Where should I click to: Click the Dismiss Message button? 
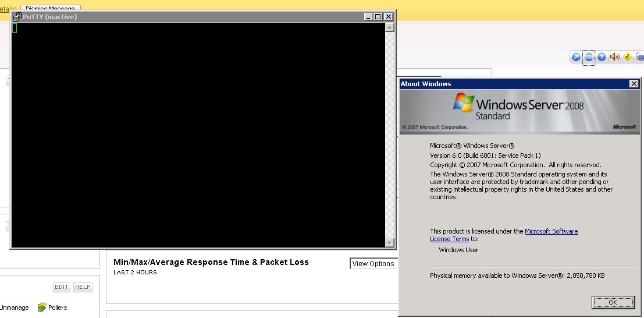[x=51, y=8]
